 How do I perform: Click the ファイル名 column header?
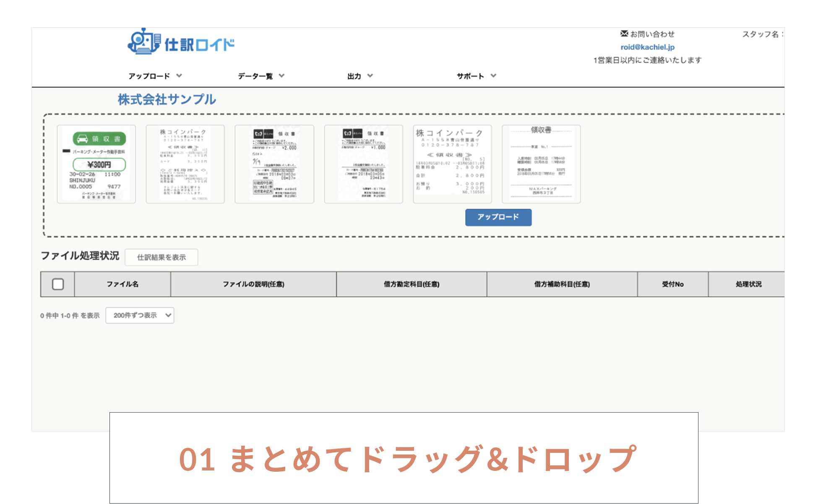pyautogui.click(x=122, y=284)
